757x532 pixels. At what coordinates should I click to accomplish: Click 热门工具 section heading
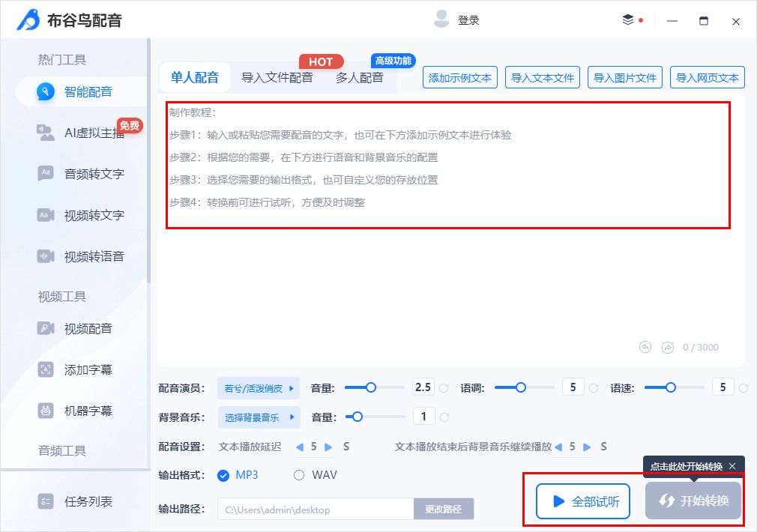tap(61, 60)
